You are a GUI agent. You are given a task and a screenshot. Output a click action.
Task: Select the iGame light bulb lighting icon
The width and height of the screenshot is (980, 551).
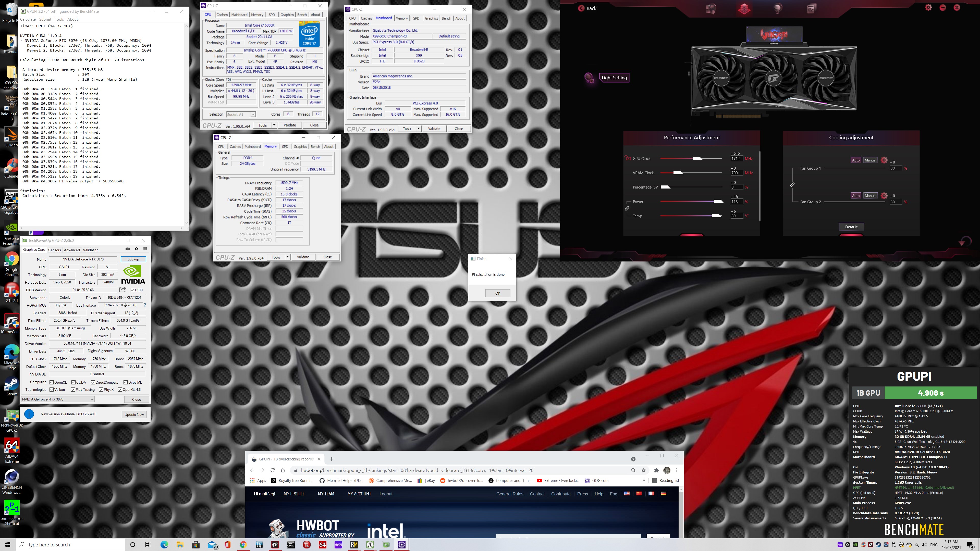778,8
